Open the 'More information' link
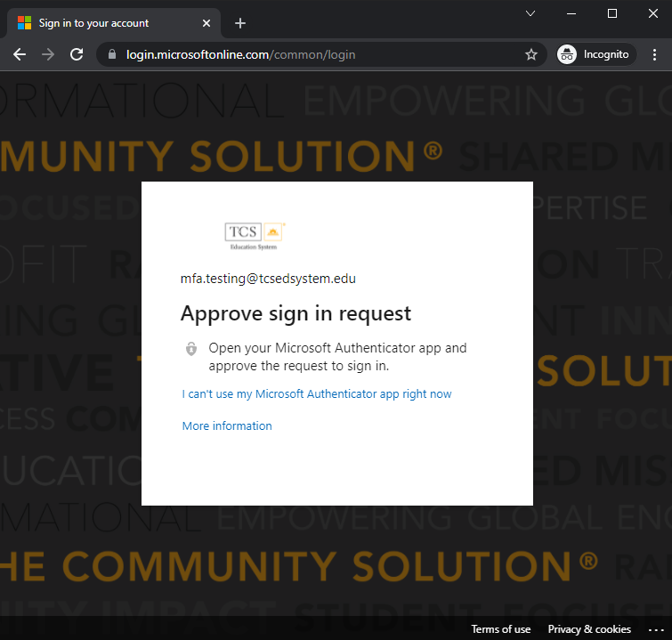Image resolution: width=672 pixels, height=640 pixels. coord(227,426)
